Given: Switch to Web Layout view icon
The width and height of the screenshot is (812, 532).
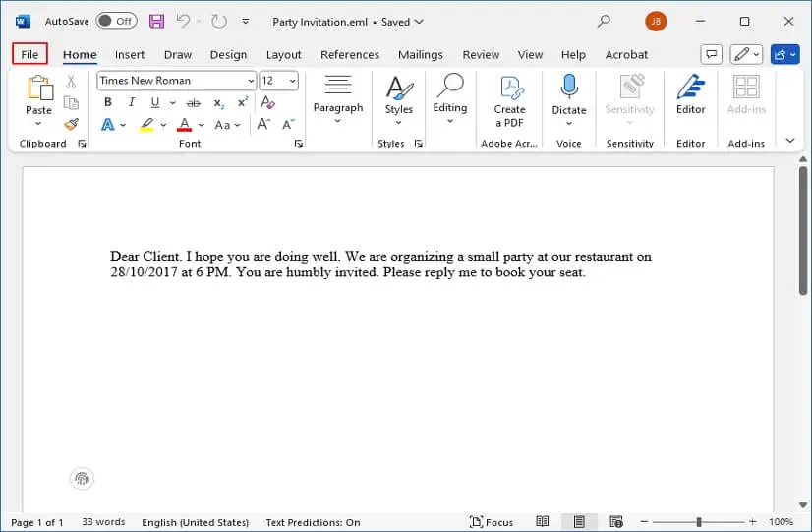Looking at the screenshot, I should 616,521.
